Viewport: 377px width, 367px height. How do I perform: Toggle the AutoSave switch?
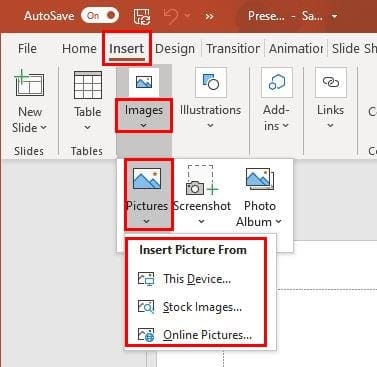pyautogui.click(x=100, y=16)
